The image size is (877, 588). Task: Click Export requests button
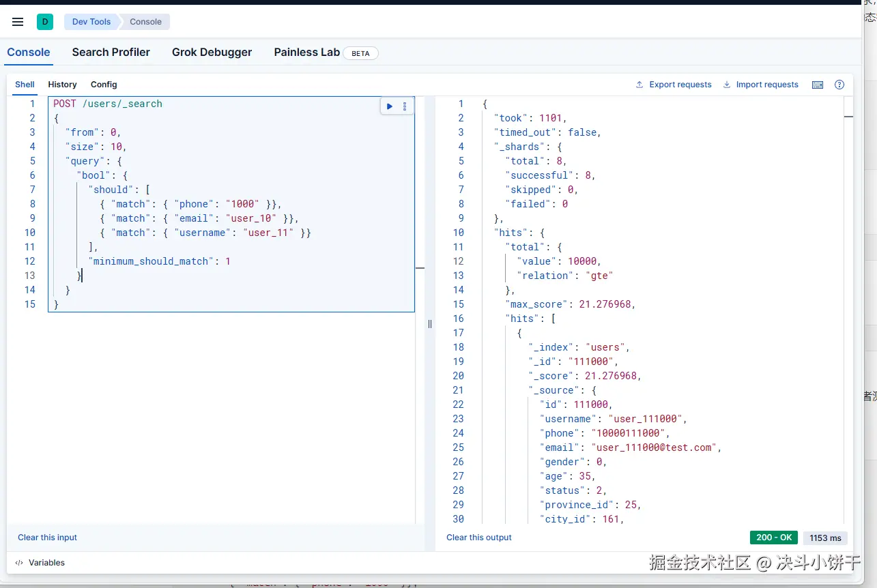pyautogui.click(x=674, y=85)
